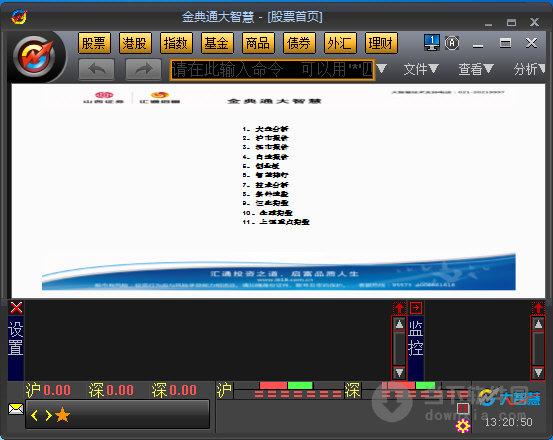Click the blue monitor icon numbered 1
553x440 pixels.
click(432, 43)
